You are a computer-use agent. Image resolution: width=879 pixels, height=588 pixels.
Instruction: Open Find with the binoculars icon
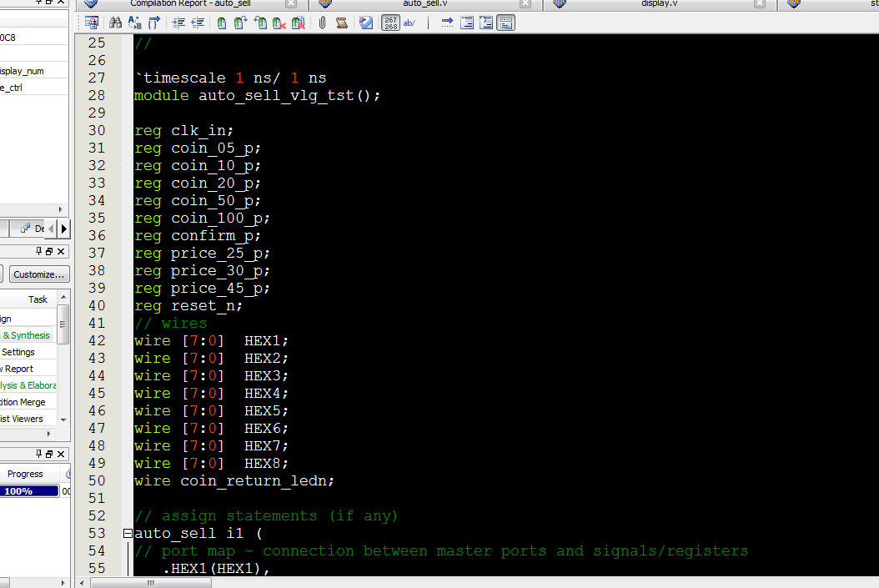pyautogui.click(x=115, y=23)
